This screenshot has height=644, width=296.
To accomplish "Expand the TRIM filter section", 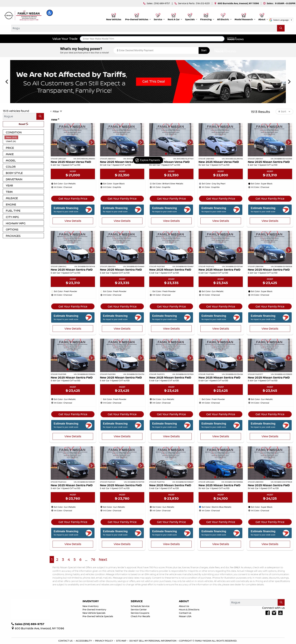I will click(x=23, y=192).
